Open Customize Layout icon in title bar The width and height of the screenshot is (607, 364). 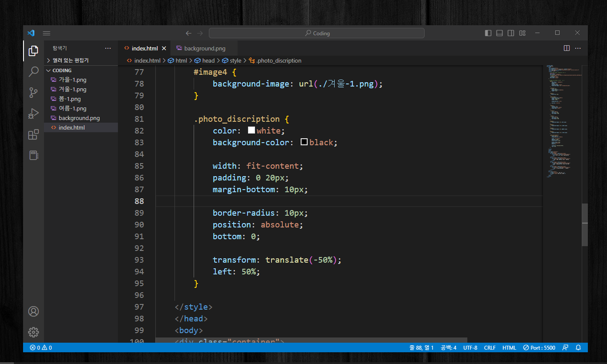click(523, 33)
